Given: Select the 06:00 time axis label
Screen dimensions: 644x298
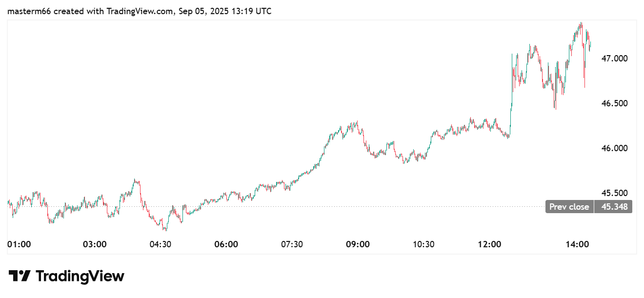Looking at the screenshot, I should point(226,244).
